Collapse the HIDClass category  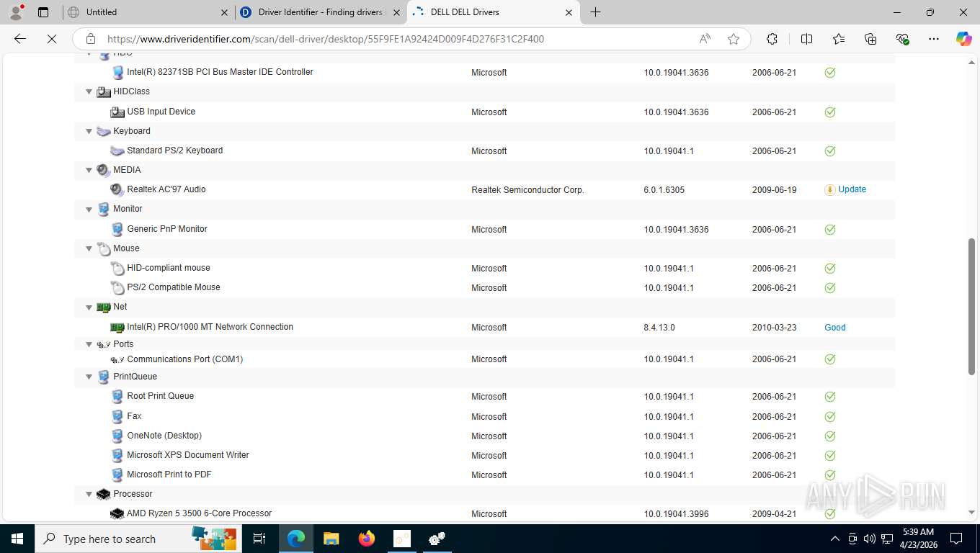[89, 91]
